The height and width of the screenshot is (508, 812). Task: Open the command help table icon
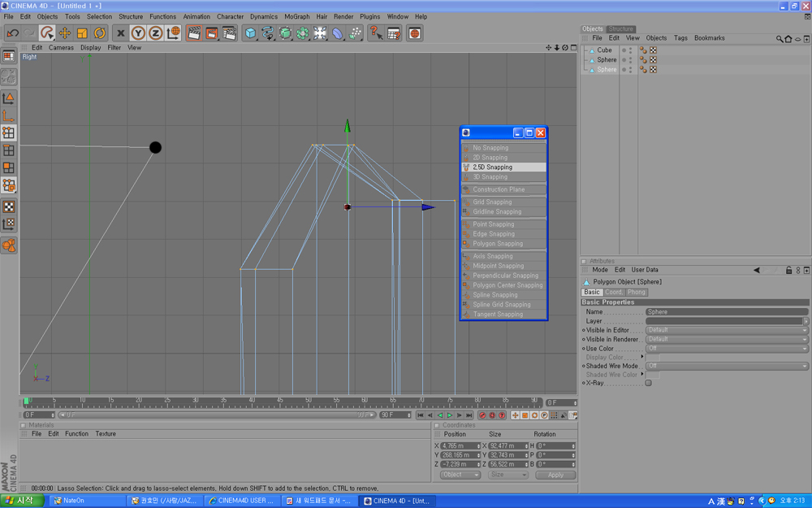394,33
